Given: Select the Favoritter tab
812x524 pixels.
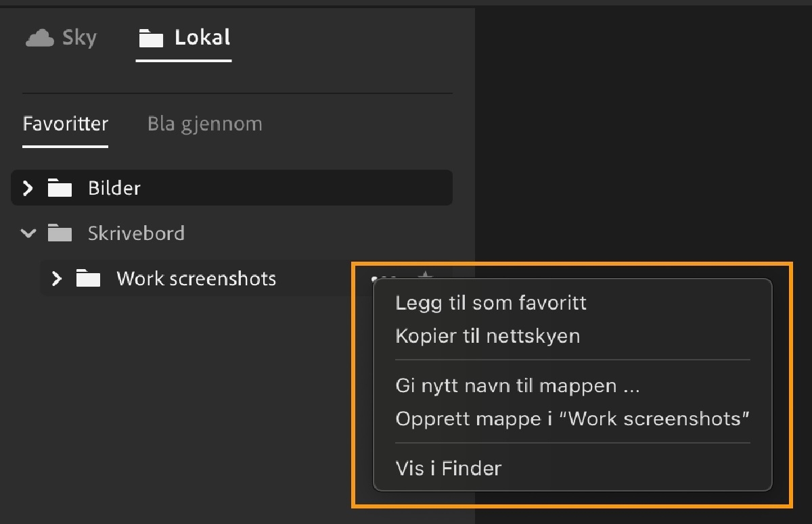Looking at the screenshot, I should (65, 123).
